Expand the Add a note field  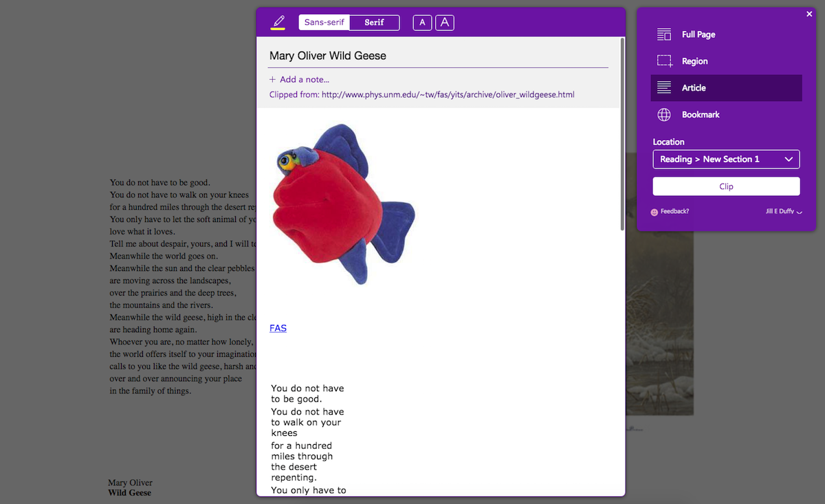point(299,78)
